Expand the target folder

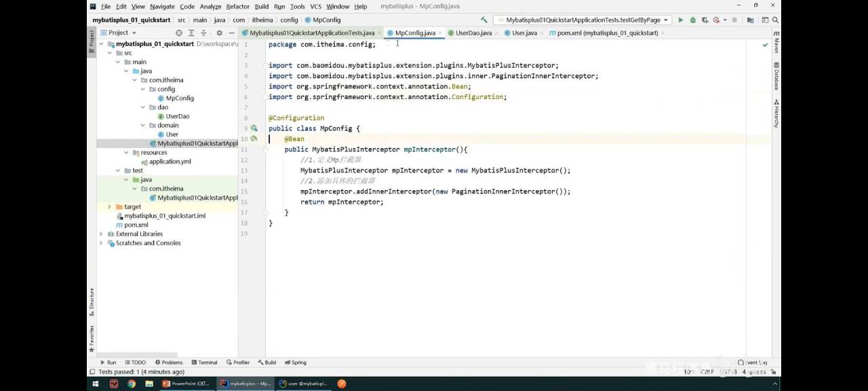[x=110, y=206]
